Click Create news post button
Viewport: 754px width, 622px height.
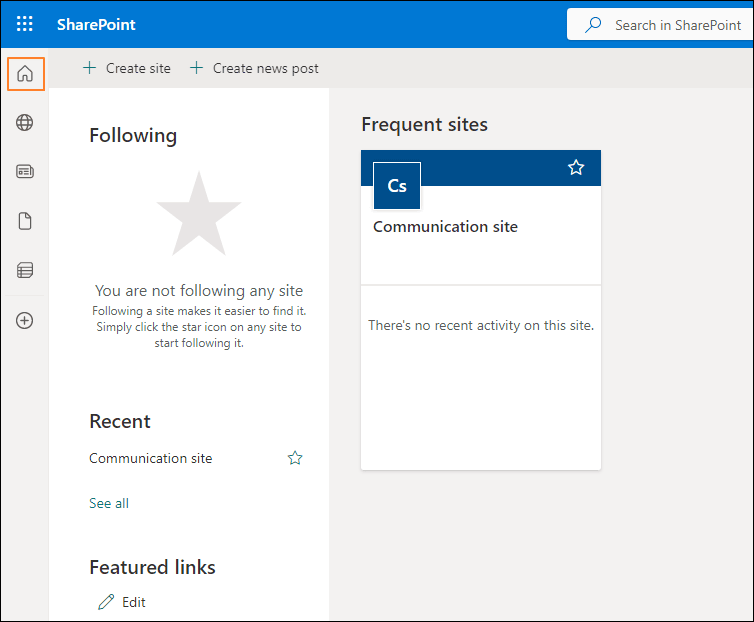[x=254, y=68]
